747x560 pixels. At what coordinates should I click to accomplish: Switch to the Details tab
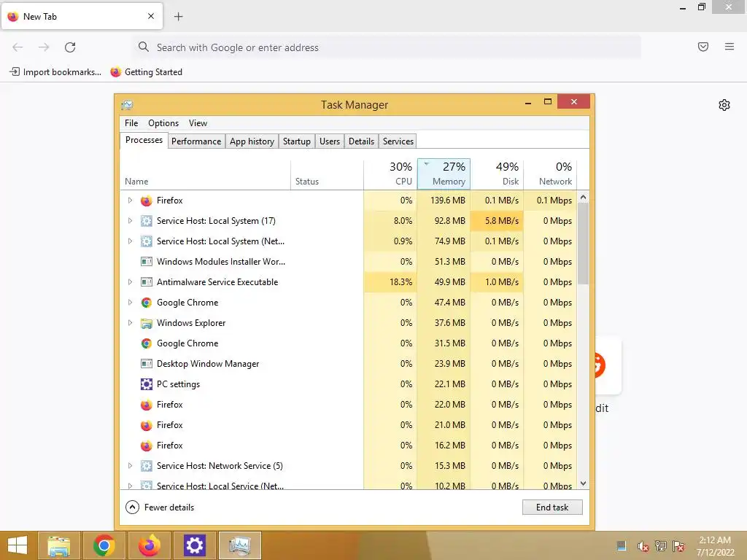click(x=361, y=141)
